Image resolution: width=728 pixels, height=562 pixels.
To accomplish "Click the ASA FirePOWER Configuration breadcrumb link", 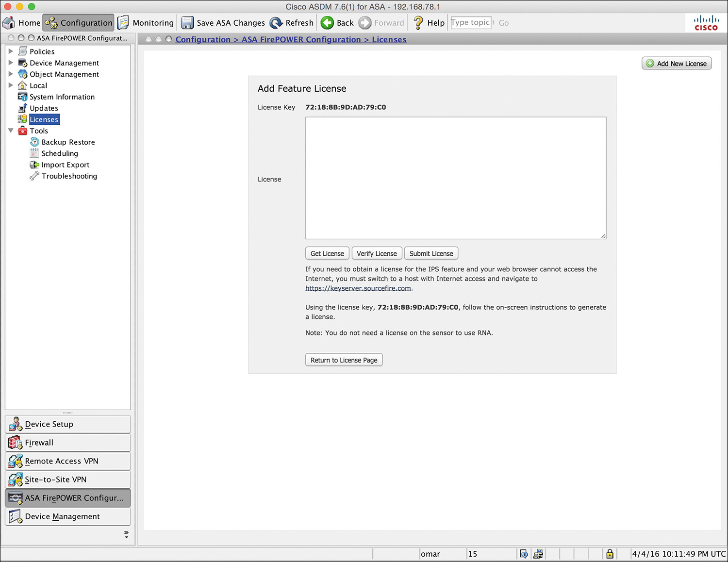I will click(x=301, y=39).
